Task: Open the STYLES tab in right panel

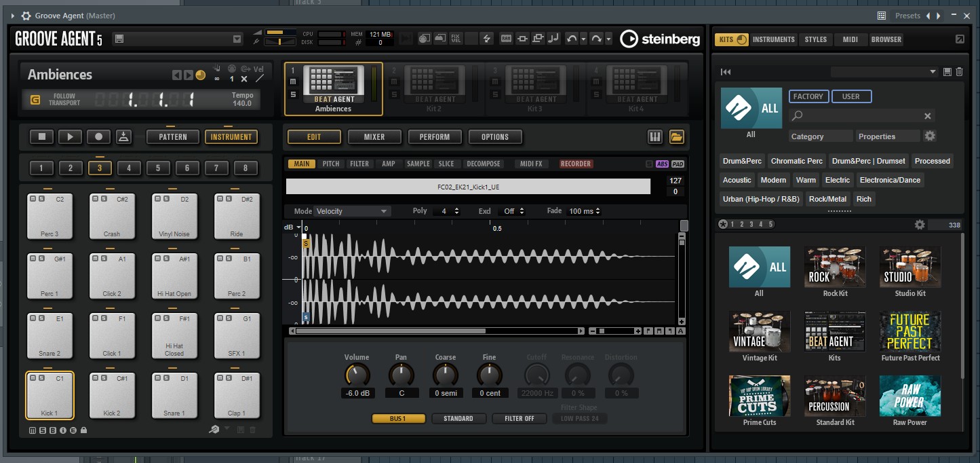Action: [x=815, y=39]
